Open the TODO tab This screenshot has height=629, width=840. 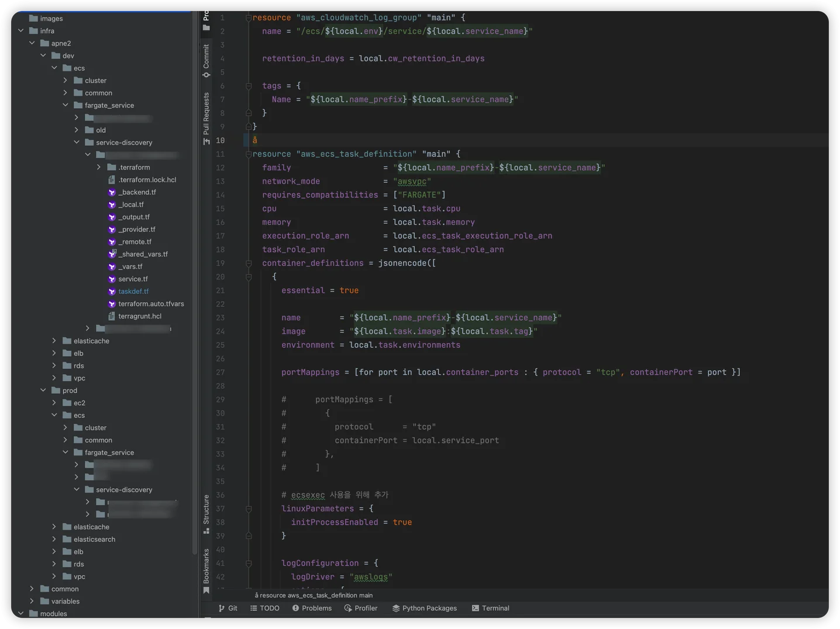(x=264, y=608)
